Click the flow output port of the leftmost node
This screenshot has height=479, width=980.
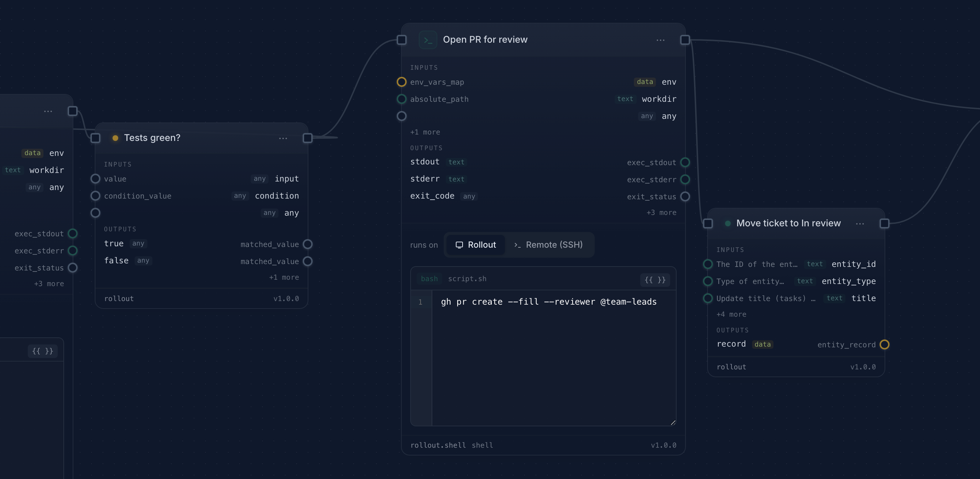point(72,111)
